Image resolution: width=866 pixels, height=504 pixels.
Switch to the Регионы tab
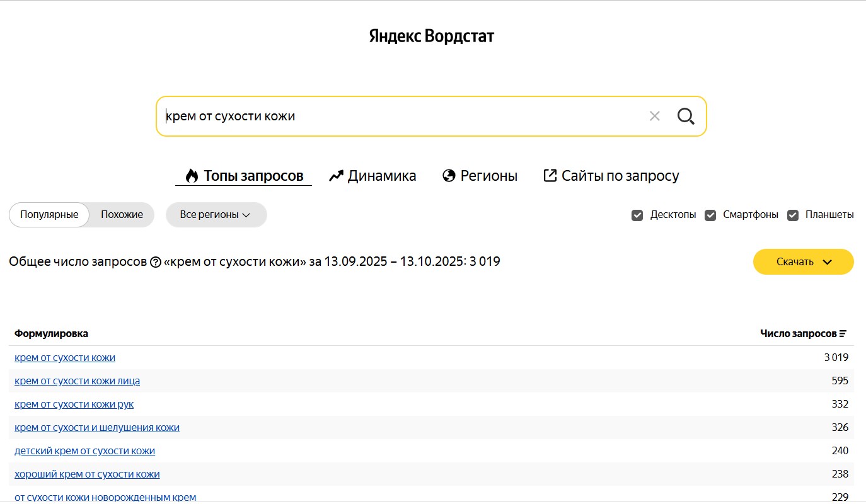point(490,175)
